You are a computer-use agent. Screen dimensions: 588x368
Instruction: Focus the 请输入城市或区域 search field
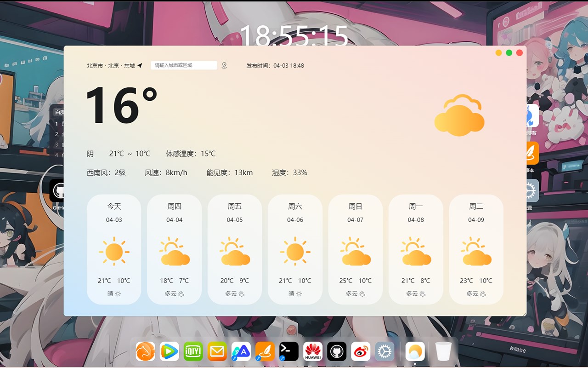click(184, 65)
